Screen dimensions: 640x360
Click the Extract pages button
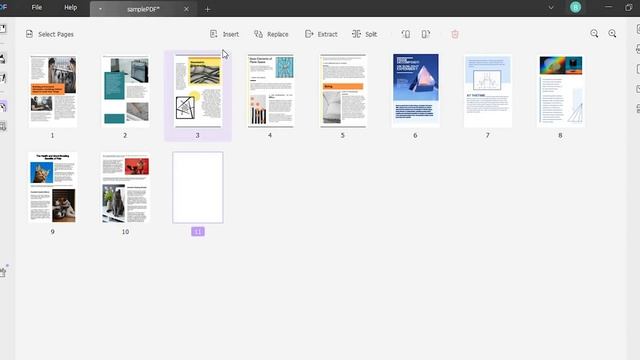coord(321,34)
